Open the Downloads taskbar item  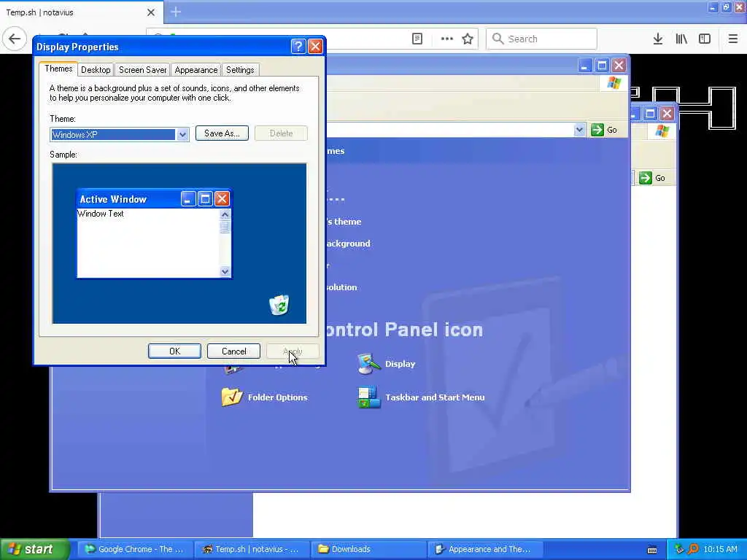tap(368, 549)
